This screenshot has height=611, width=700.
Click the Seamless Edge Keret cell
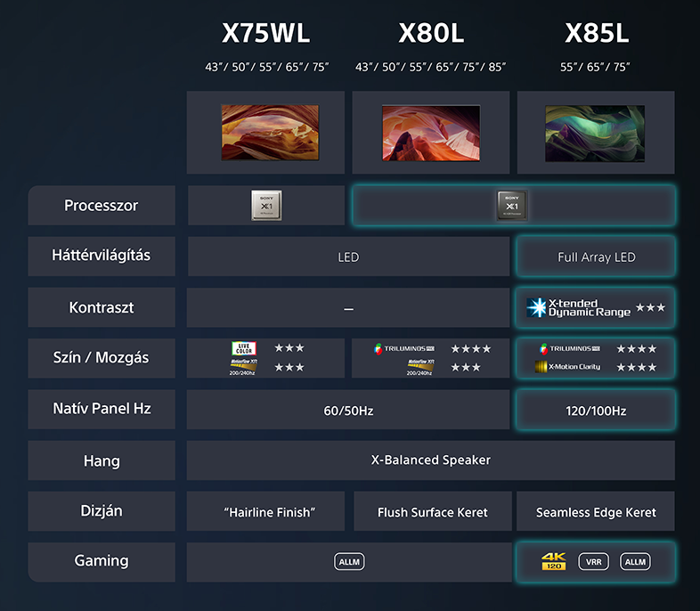pos(596,511)
